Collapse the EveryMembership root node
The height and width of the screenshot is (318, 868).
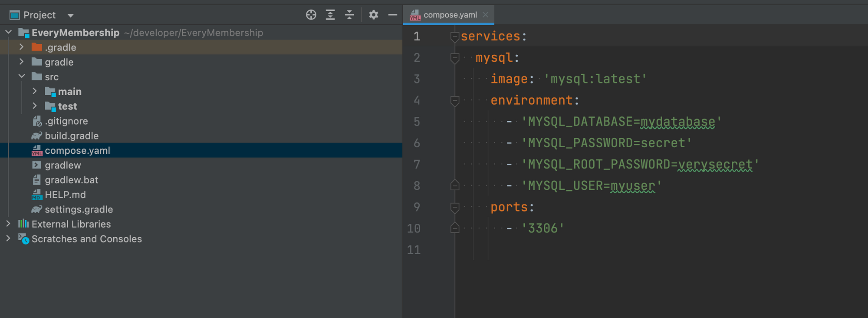tap(9, 32)
